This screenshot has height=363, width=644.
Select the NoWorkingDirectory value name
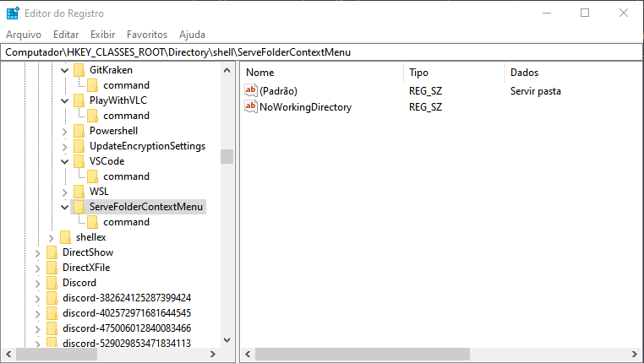pyautogui.click(x=306, y=107)
